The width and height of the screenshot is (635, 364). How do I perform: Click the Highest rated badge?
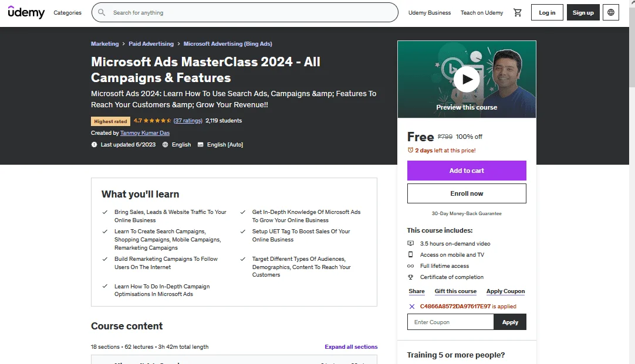pos(110,121)
